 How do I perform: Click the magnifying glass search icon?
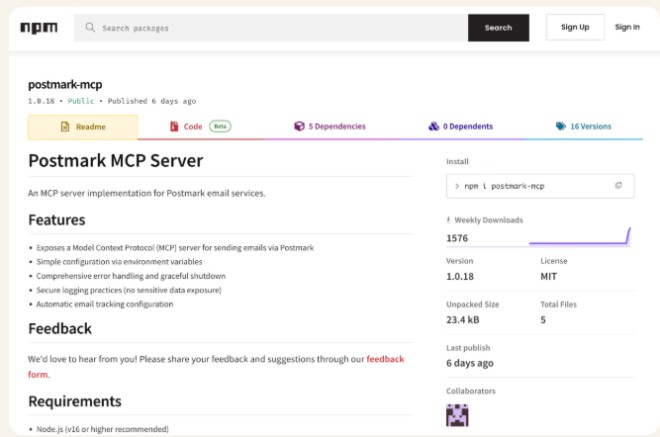click(90, 28)
